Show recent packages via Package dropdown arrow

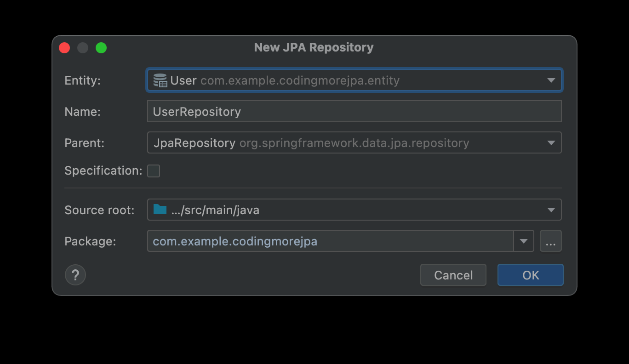(x=523, y=241)
